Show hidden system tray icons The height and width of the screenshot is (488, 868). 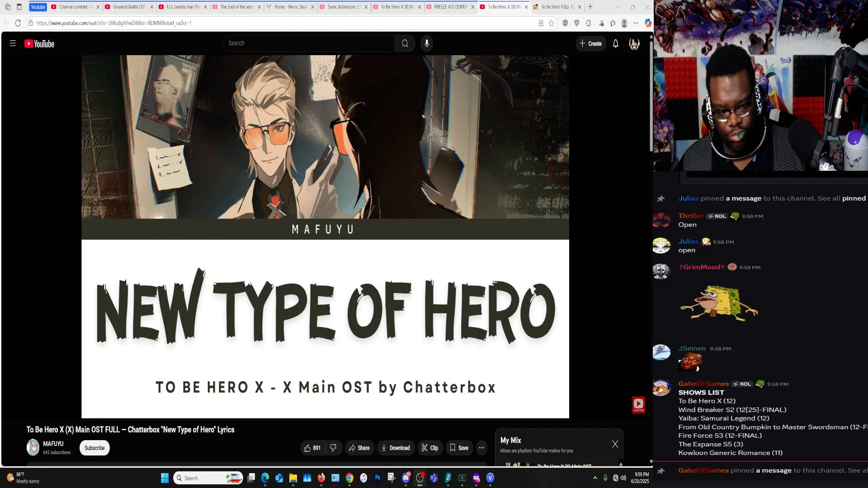coord(595,478)
